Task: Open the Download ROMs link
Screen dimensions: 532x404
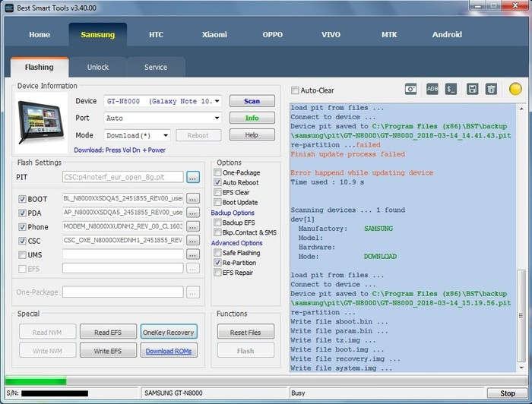Action: click(x=169, y=351)
